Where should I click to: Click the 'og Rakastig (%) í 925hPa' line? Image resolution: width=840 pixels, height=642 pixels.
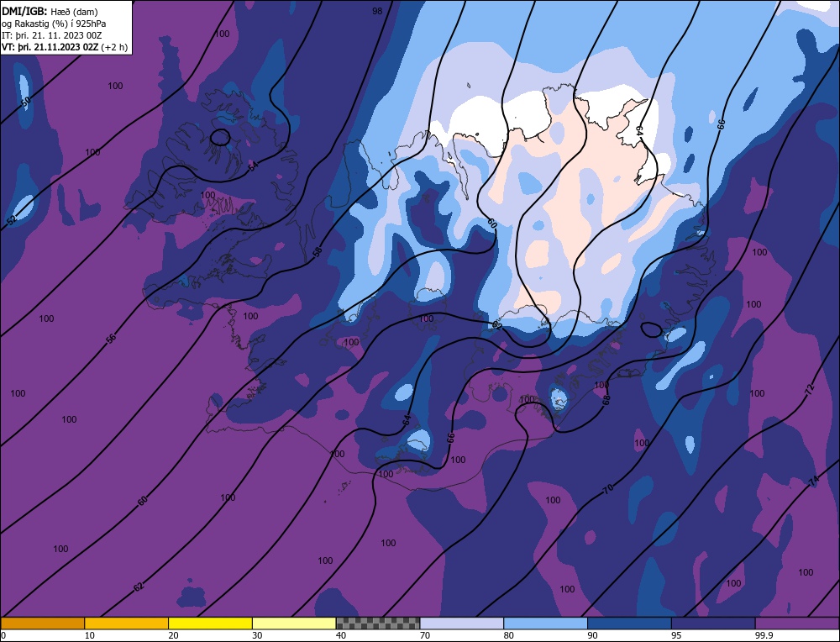click(54, 24)
